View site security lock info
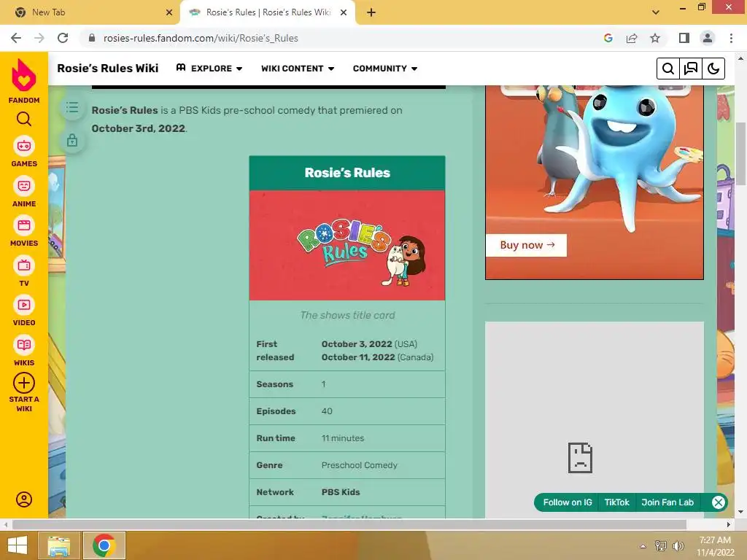Viewport: 747px width, 560px height. coord(92,38)
